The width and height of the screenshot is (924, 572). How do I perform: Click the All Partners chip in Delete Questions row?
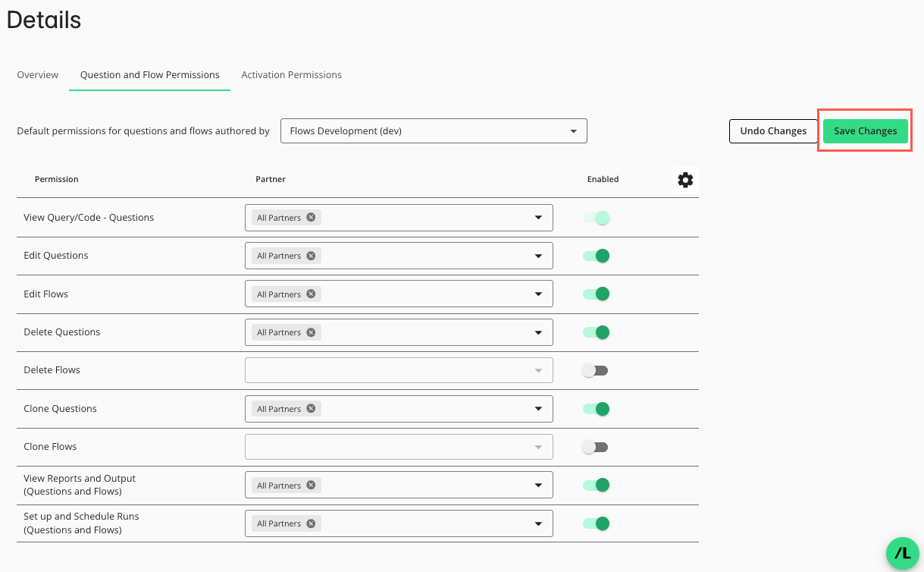pyautogui.click(x=286, y=332)
